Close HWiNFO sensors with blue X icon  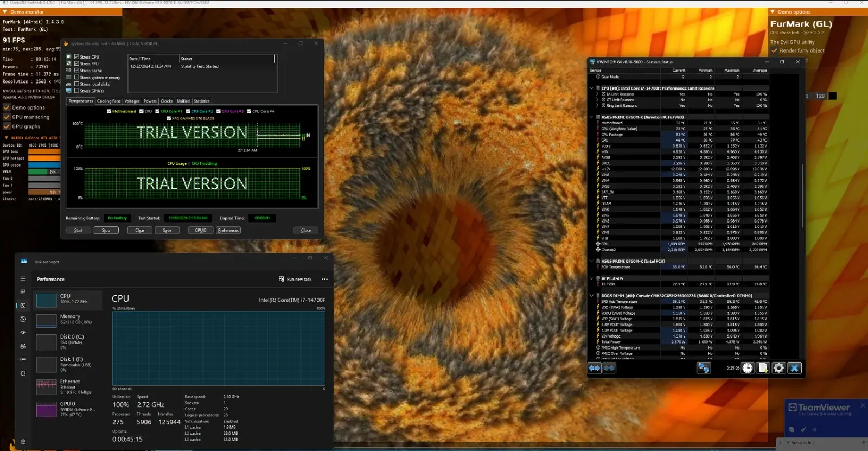795,368
